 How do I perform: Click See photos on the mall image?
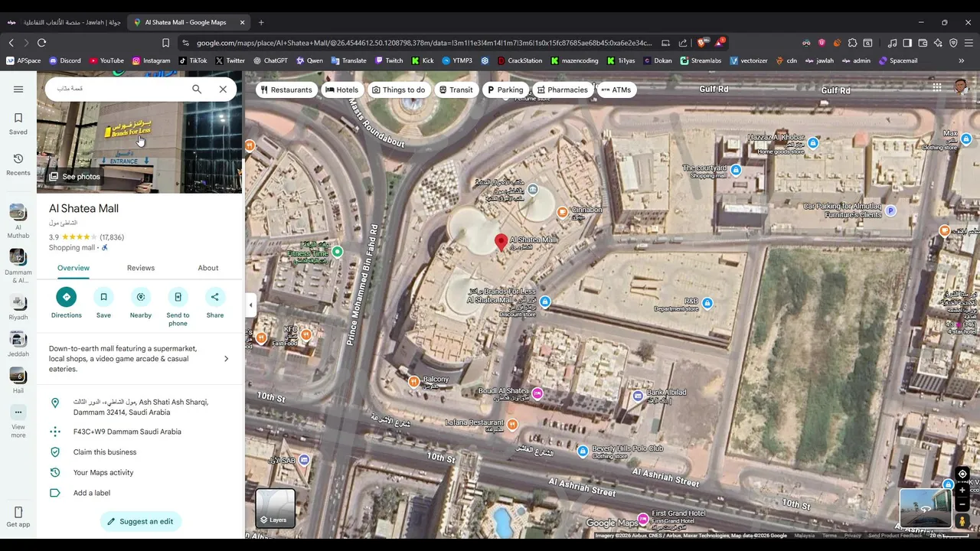pos(74,177)
